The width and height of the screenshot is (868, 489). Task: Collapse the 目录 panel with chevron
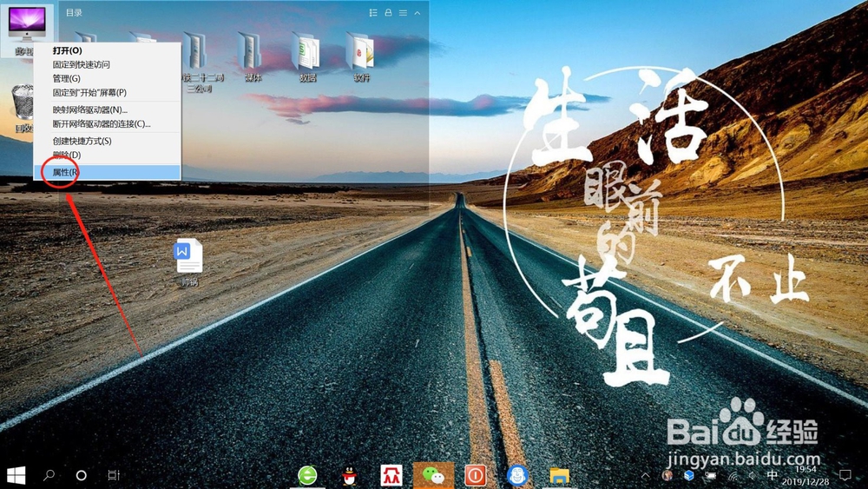pos(418,12)
